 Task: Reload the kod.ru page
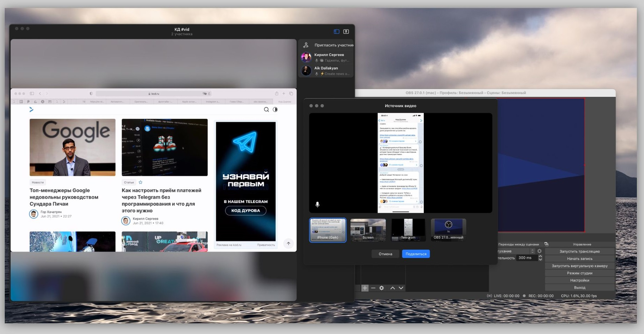pos(209,94)
